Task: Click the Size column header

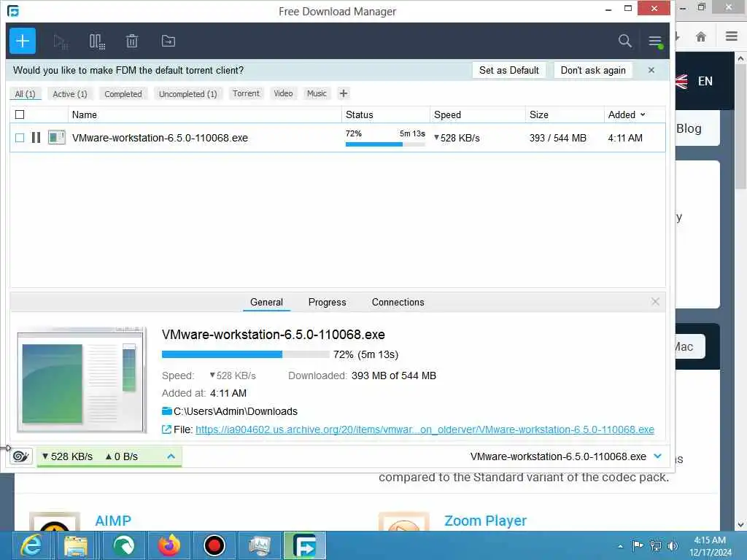Action: tap(565, 114)
